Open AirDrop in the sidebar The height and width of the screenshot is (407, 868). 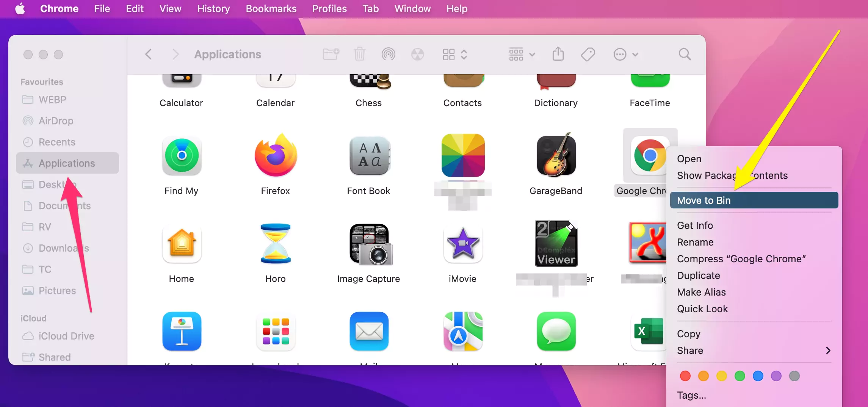coord(67,121)
